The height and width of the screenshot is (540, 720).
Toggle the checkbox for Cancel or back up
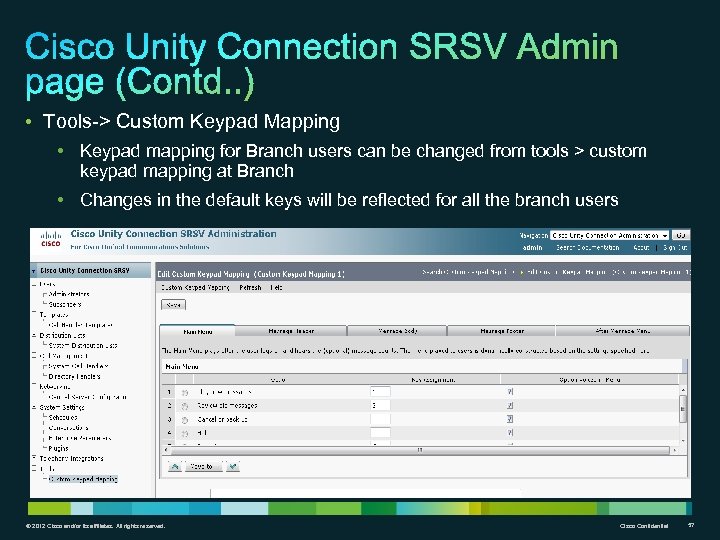coord(510,419)
